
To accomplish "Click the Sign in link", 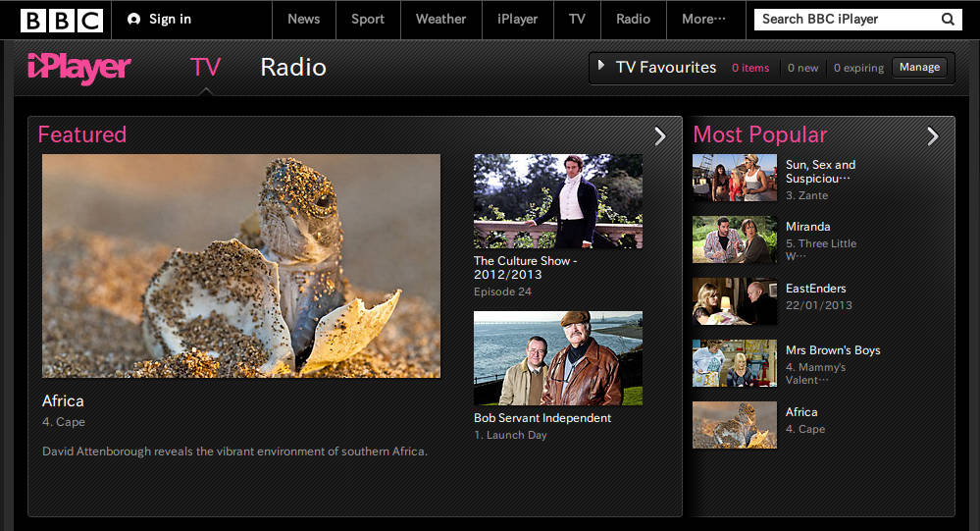I will [170, 20].
